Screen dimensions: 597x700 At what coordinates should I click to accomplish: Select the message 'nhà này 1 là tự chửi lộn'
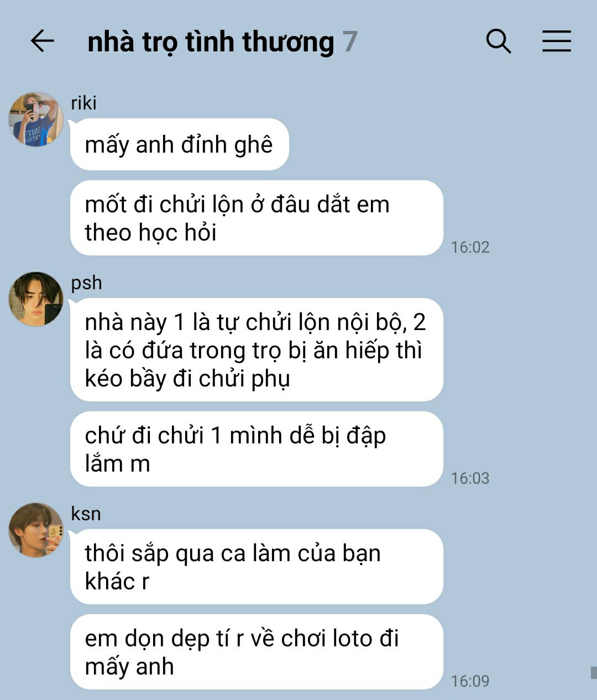coord(256,350)
